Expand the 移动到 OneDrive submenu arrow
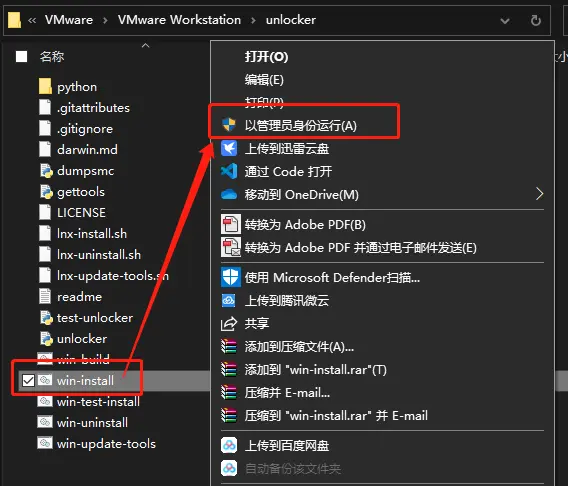Image resolution: width=568 pixels, height=486 pixels. pos(539,194)
